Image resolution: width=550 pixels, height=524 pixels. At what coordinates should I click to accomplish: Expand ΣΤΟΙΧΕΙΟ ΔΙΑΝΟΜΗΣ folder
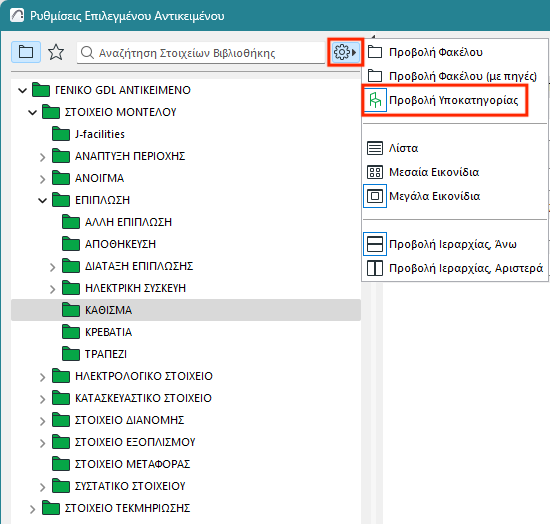(x=42, y=421)
